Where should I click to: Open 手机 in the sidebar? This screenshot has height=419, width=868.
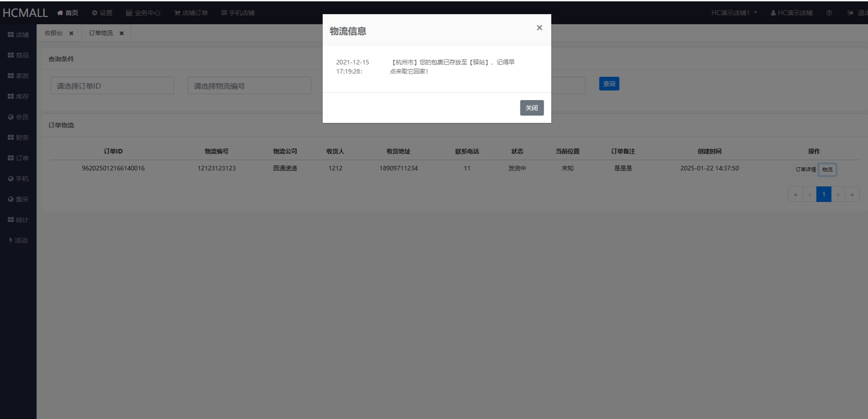(18, 179)
